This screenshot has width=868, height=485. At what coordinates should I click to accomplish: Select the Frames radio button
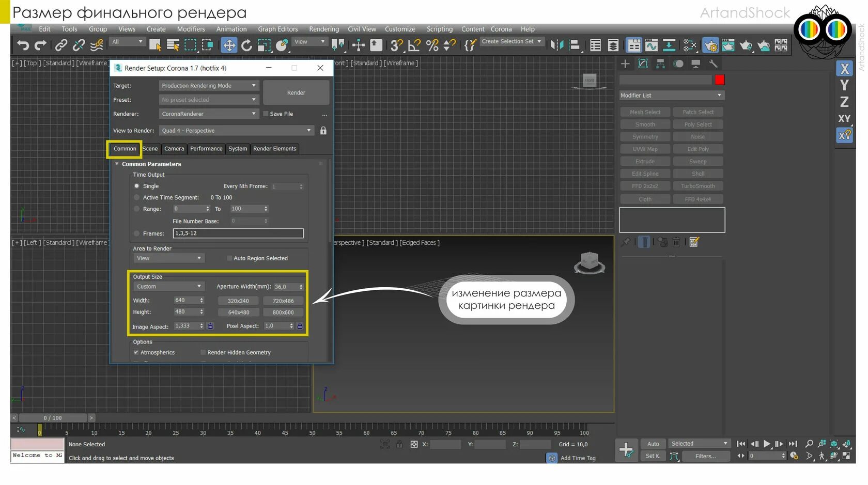pyautogui.click(x=137, y=233)
